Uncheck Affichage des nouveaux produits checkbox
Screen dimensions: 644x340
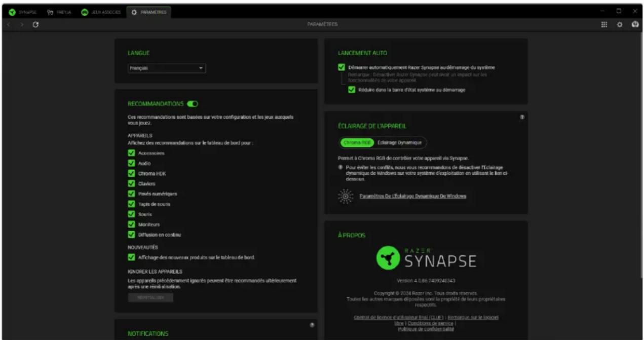coord(131,257)
